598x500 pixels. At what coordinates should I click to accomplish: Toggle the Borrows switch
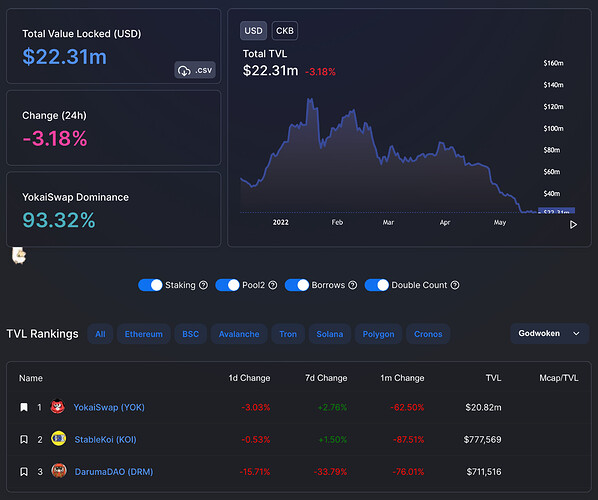(x=297, y=285)
